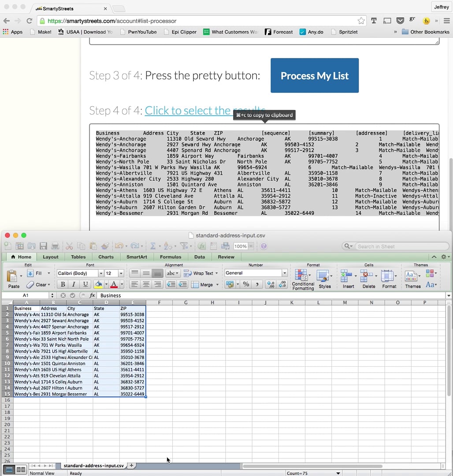The height and width of the screenshot is (476, 453).
Task: Toggle Italic formatting
Action: pyautogui.click(x=74, y=284)
